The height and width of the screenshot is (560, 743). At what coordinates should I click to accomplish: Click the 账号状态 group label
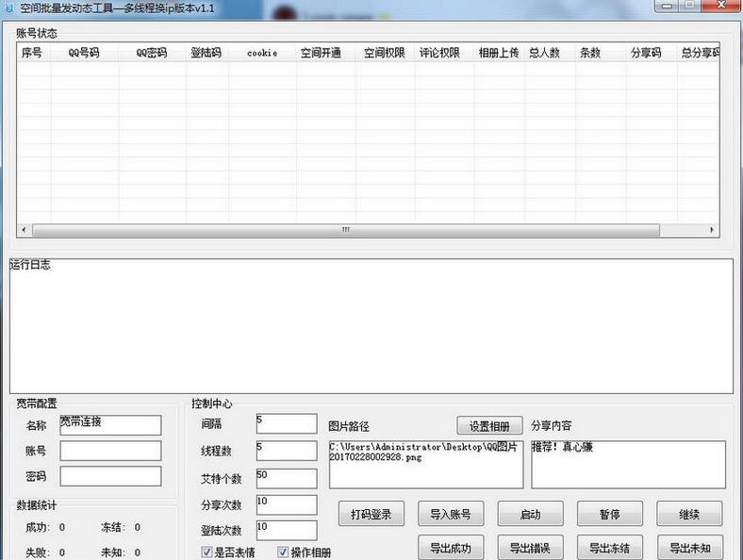(x=37, y=33)
